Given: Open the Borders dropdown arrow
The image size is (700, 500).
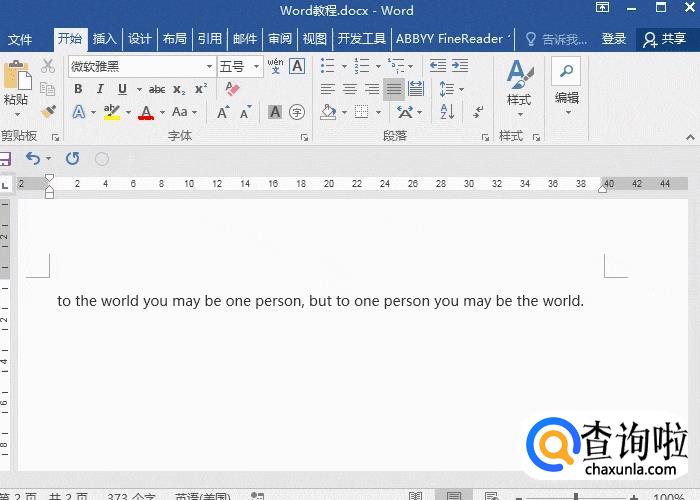Looking at the screenshot, I should [x=378, y=112].
